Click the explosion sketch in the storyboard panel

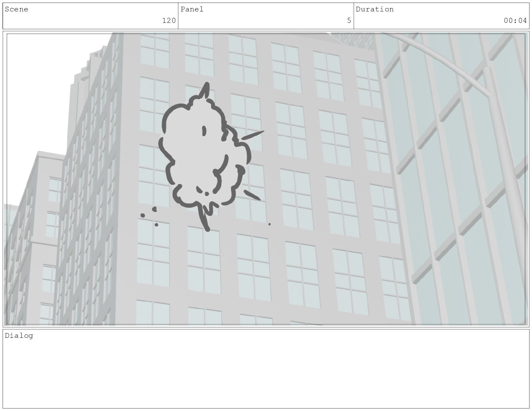tap(205, 157)
